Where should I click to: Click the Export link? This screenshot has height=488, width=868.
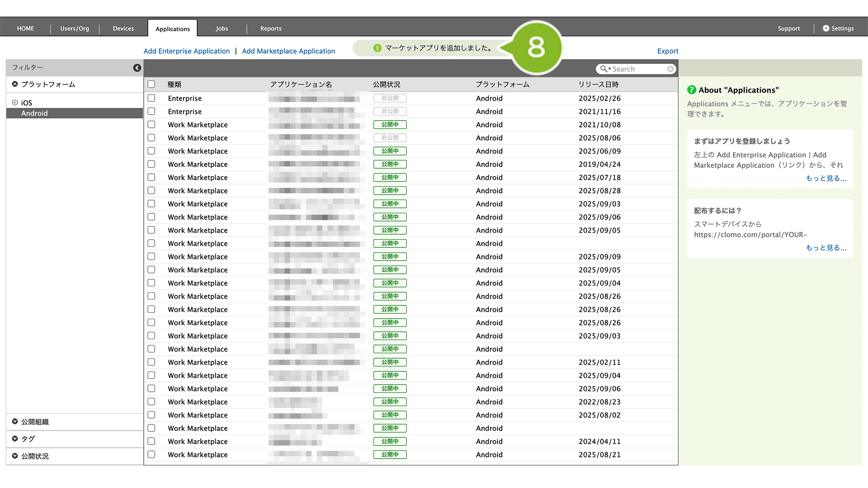(667, 51)
